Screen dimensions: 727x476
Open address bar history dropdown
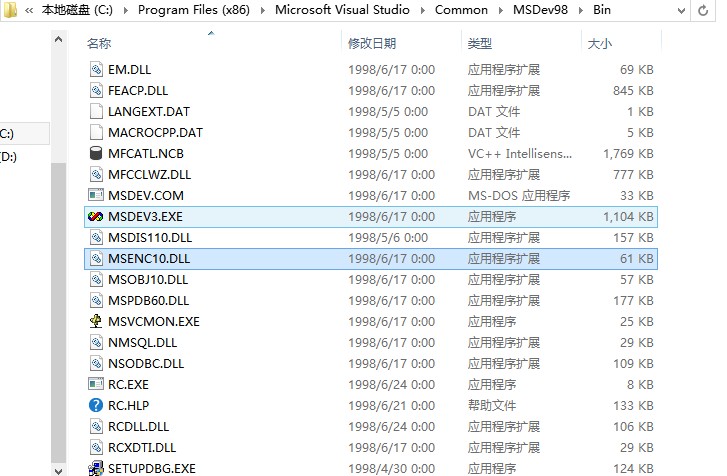[x=681, y=10]
